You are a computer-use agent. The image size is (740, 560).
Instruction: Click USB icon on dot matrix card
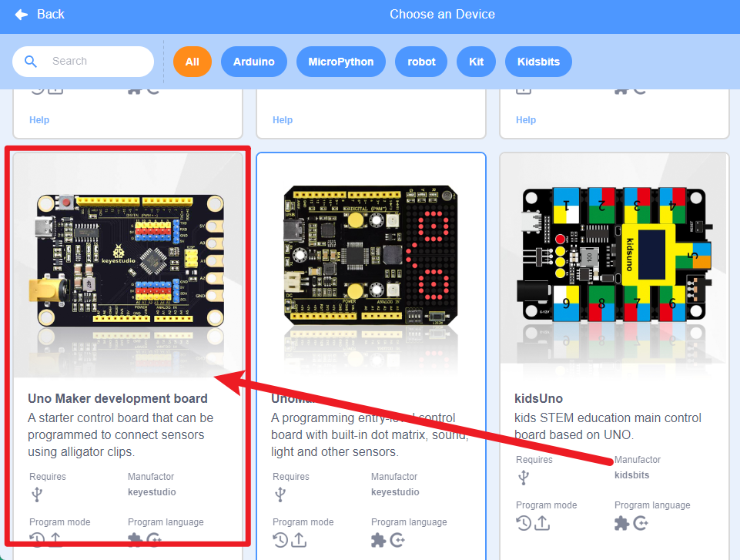click(280, 495)
